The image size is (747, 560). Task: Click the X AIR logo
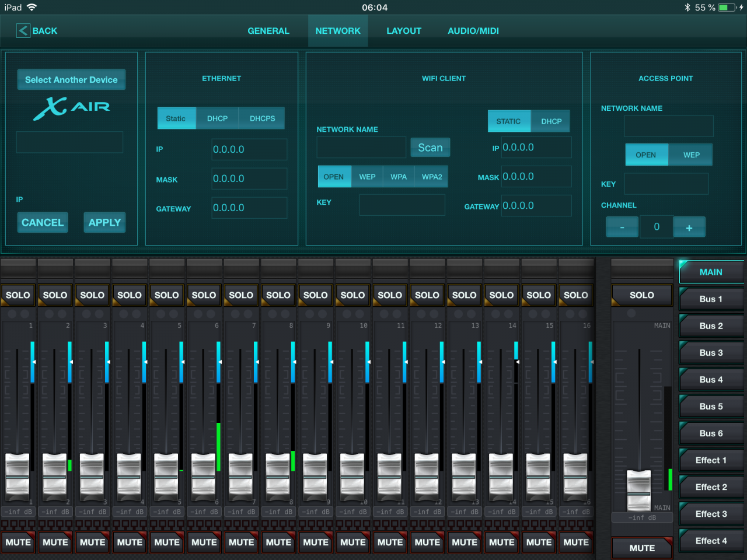pos(72,108)
